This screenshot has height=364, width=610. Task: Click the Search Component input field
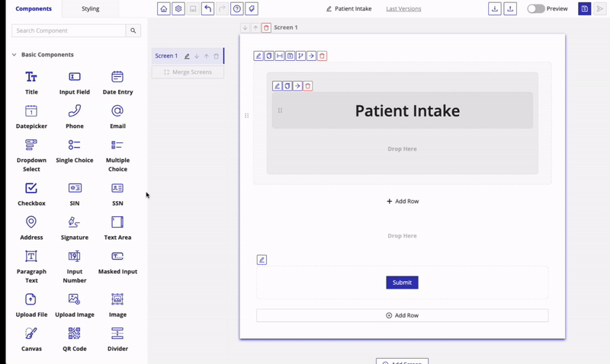click(x=69, y=31)
